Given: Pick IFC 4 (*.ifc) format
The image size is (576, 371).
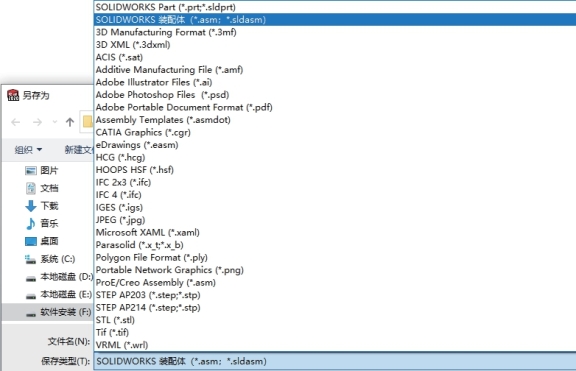Looking at the screenshot, I should click(335, 195).
